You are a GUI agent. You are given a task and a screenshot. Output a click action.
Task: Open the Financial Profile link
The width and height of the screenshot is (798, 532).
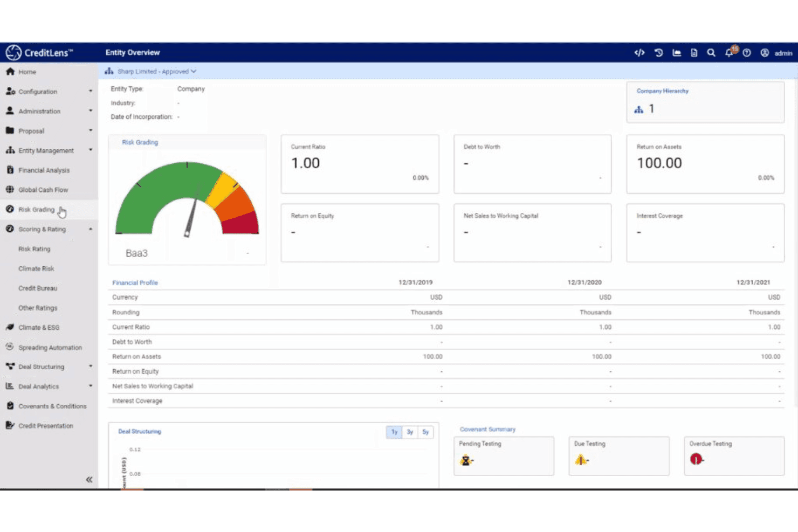click(x=135, y=282)
